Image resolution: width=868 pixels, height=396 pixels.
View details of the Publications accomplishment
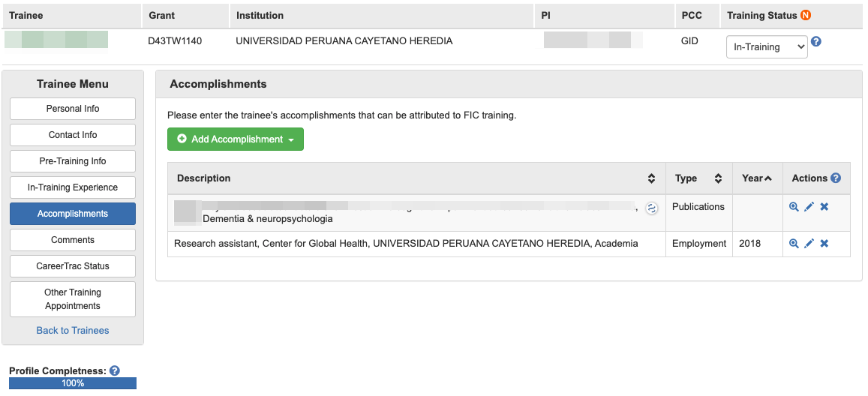(x=794, y=207)
